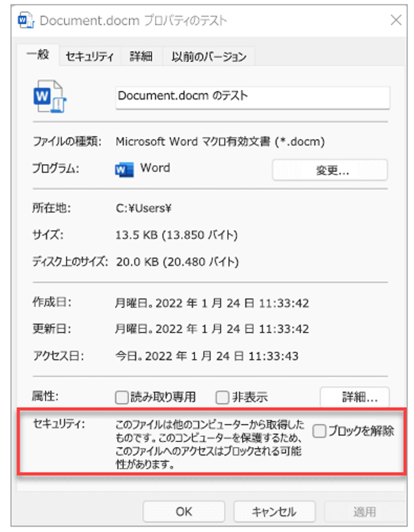The image size is (414, 532).
Task: Click the file type text 'Microsoft Word マクロ有効文書 (*.docm)'
Action: click(220, 141)
